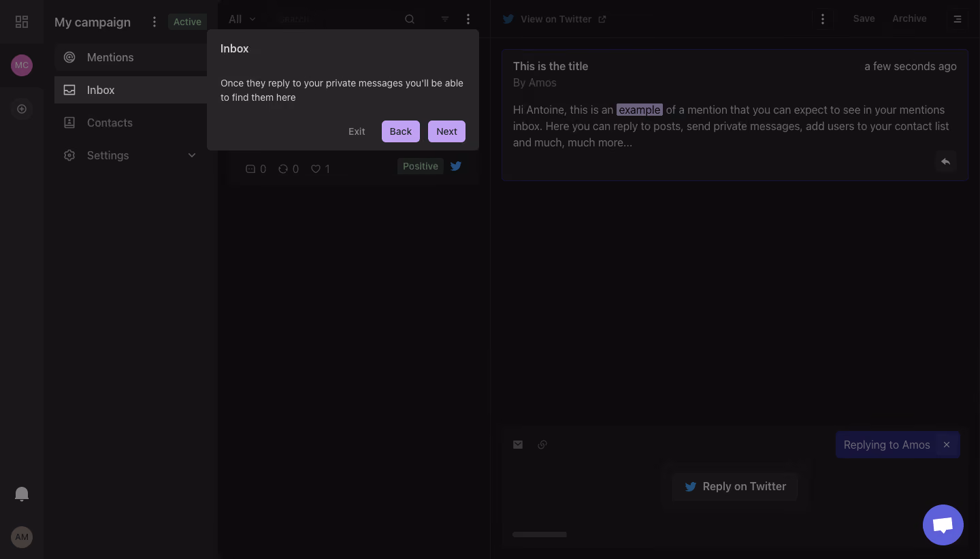Viewport: 980px width, 559px height.
Task: Click the search magnifier icon
Action: tap(410, 19)
